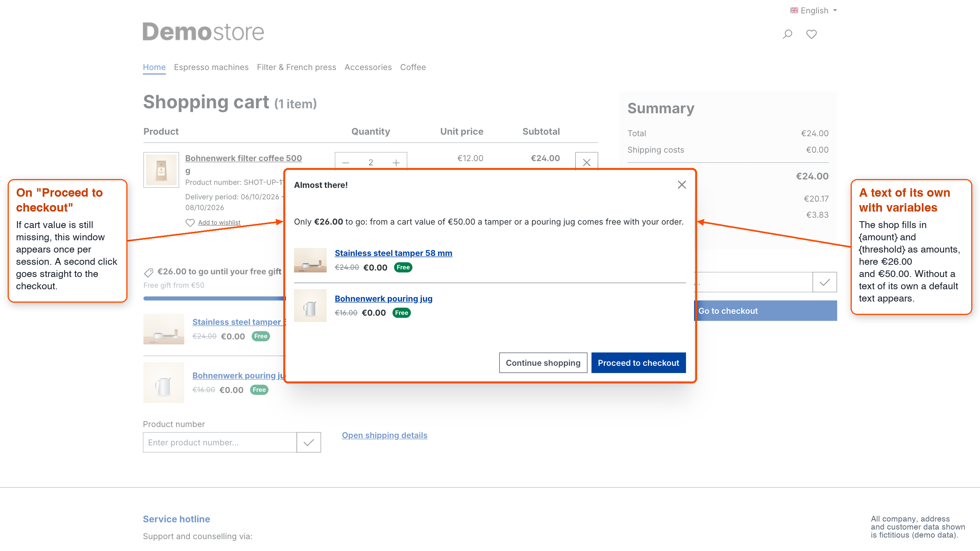
Task: Click the pouring jug thumbnail in the dialog
Action: pyautogui.click(x=310, y=306)
